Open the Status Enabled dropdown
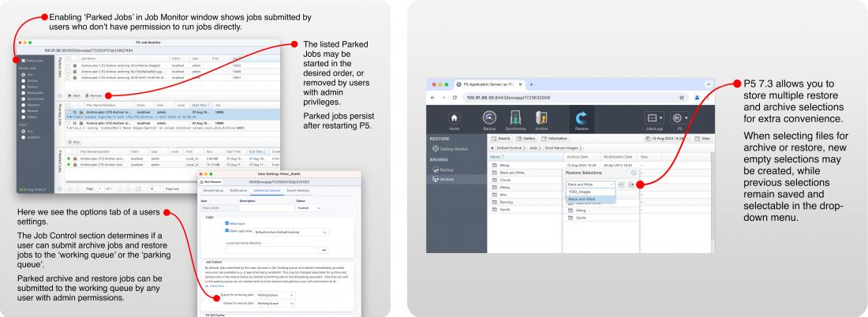This screenshot has width=868, height=317. click(309, 208)
